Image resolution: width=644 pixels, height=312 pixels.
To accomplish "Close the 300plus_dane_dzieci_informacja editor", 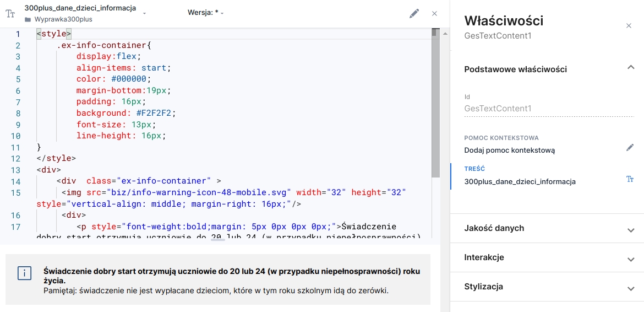I will pos(434,14).
